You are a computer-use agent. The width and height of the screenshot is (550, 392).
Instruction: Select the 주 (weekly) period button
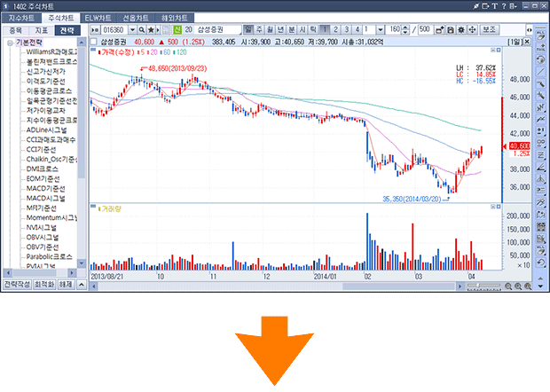point(260,30)
